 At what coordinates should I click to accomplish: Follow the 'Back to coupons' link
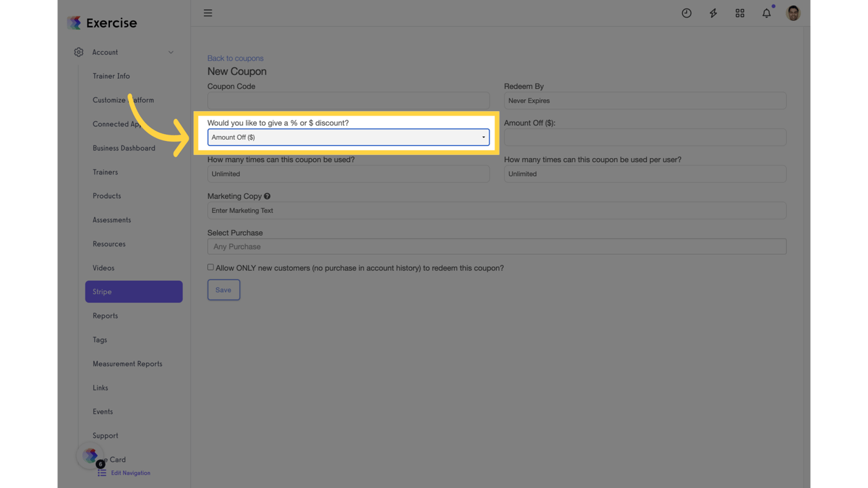[235, 58]
